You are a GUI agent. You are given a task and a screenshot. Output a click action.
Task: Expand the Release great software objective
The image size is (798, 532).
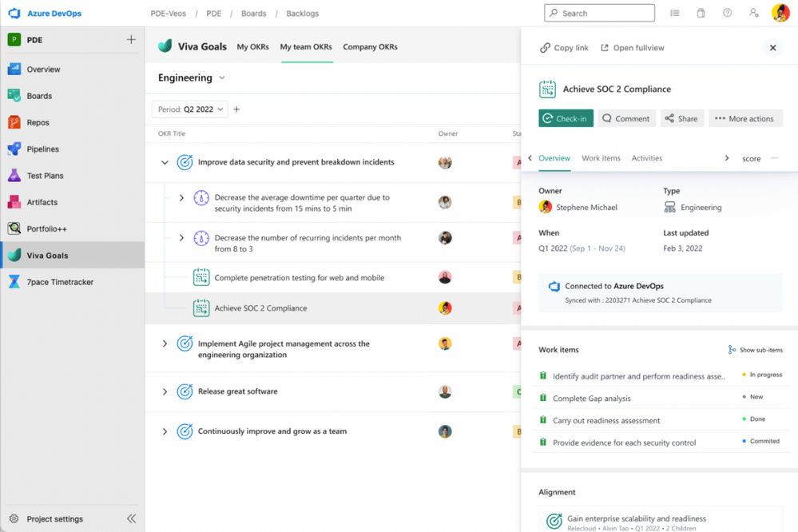tap(164, 391)
